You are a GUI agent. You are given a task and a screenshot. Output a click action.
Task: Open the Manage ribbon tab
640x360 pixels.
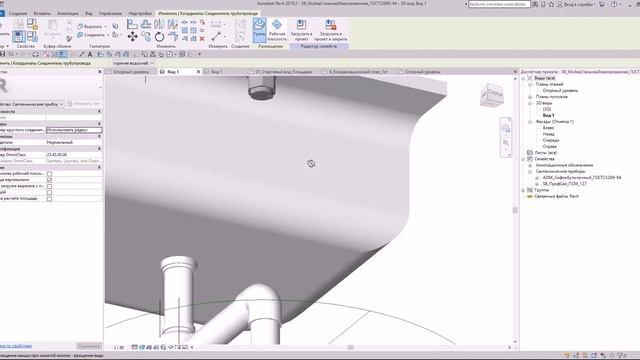tap(111, 13)
